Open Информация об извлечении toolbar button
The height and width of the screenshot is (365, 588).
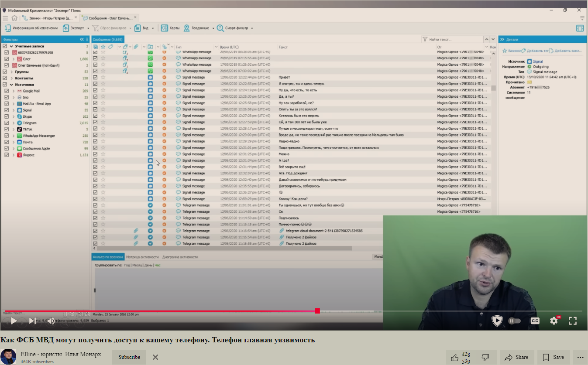pos(31,28)
